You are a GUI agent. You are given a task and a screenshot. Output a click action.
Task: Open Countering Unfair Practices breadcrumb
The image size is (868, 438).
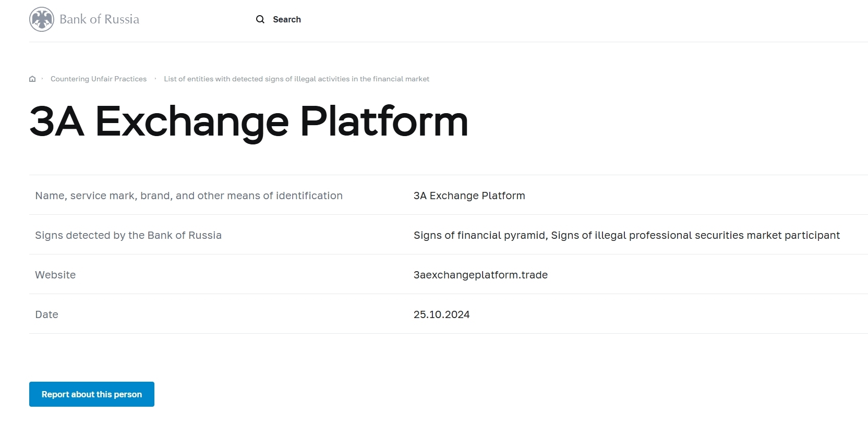pyautogui.click(x=99, y=79)
